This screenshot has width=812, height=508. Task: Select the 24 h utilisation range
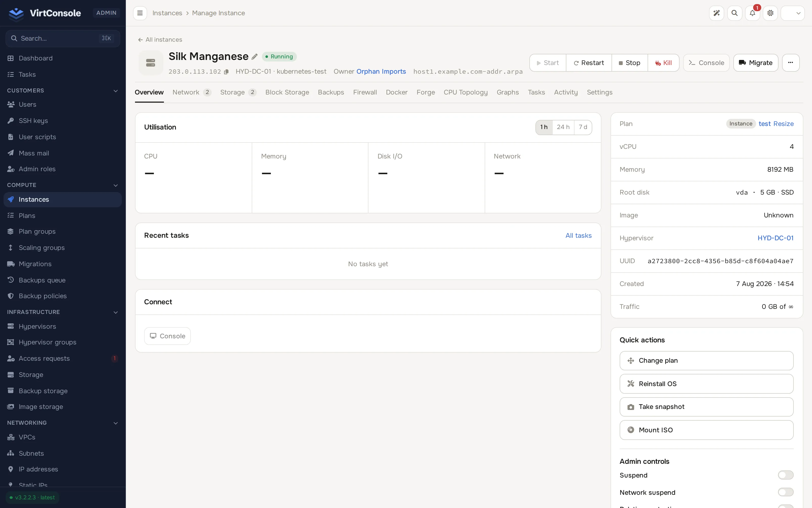point(563,127)
